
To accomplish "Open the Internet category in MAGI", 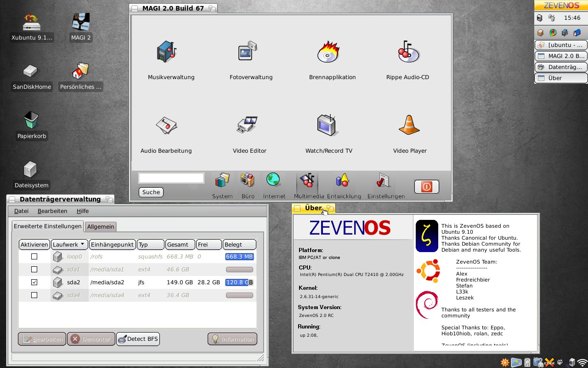I will pos(274,185).
